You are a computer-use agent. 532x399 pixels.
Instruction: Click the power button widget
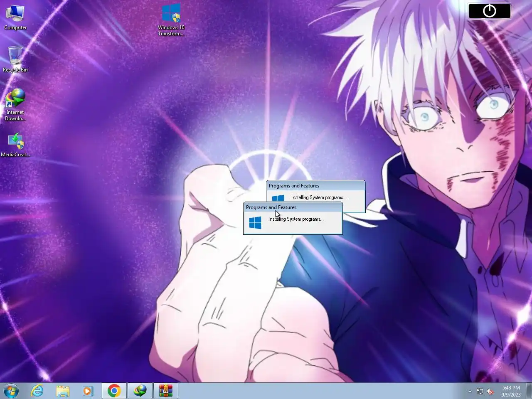pos(490,11)
